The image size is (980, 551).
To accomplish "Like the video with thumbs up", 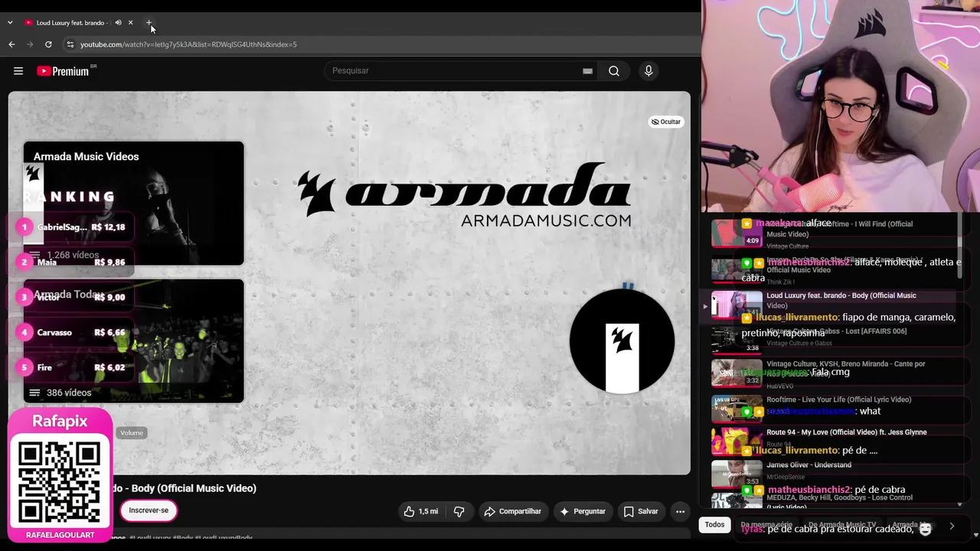I will point(420,511).
